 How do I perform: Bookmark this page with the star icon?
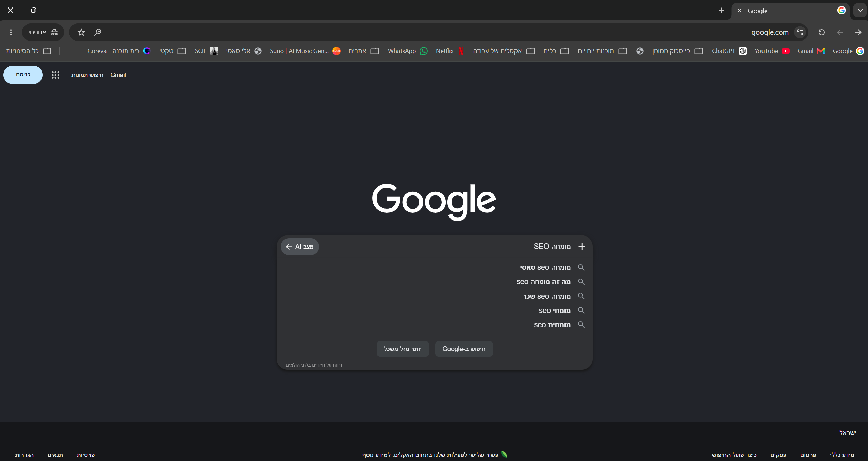pyautogui.click(x=81, y=32)
